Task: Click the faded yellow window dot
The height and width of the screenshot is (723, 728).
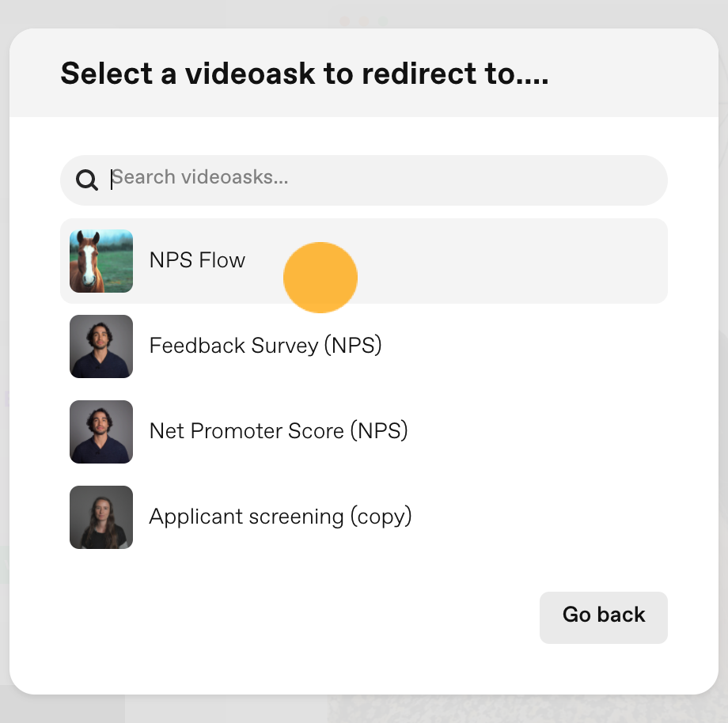Action: 363,21
